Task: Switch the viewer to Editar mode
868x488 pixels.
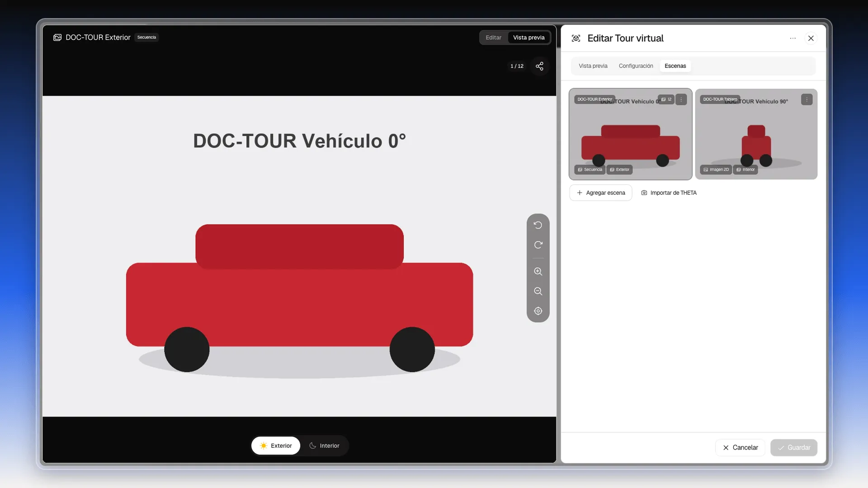Action: click(493, 38)
